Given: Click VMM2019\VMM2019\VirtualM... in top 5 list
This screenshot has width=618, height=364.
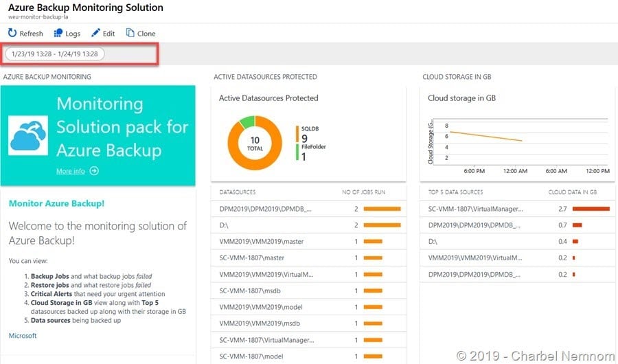Looking at the screenshot, I should pyautogui.click(x=518, y=258).
